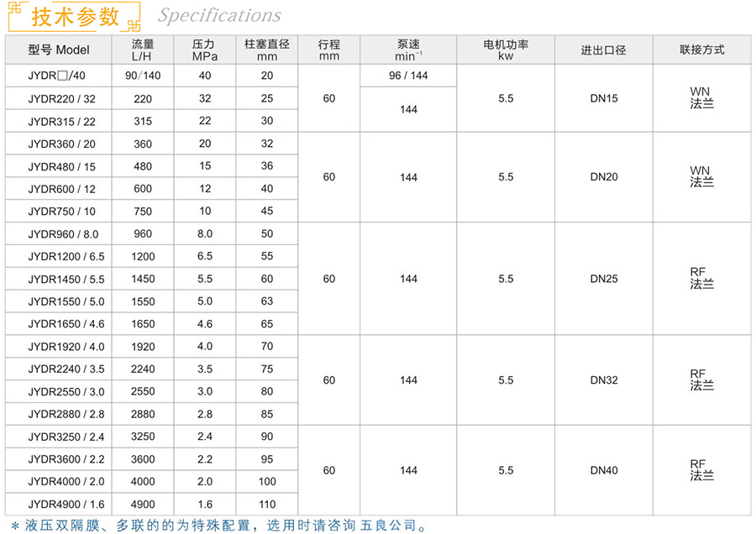Select the 进出口径 column header

tap(603, 50)
